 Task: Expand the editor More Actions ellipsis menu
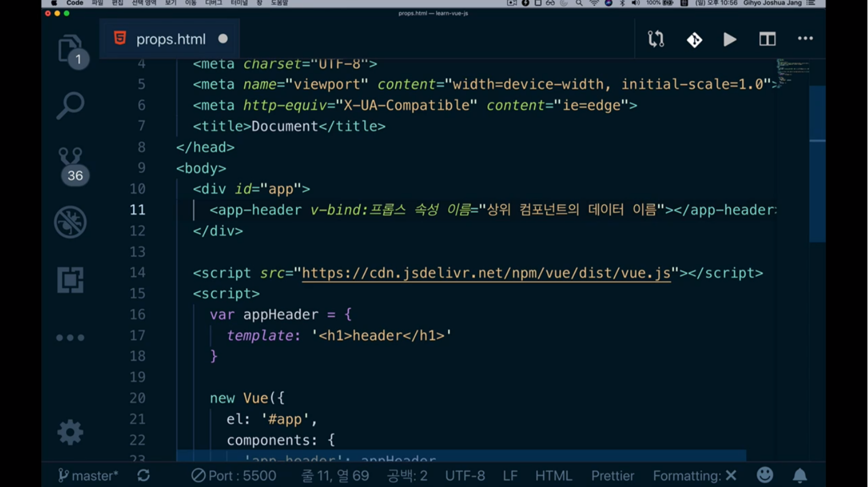[805, 39]
